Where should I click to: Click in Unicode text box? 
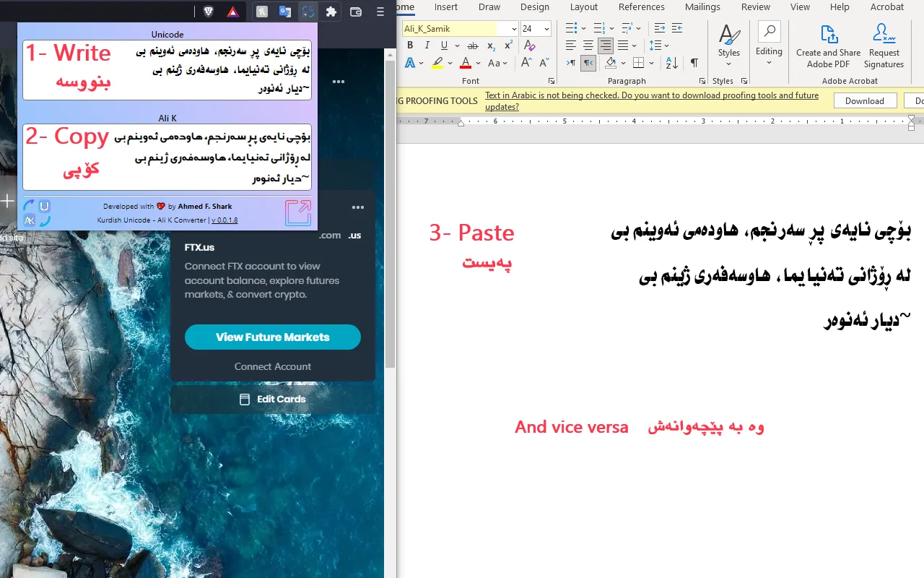(x=167, y=70)
